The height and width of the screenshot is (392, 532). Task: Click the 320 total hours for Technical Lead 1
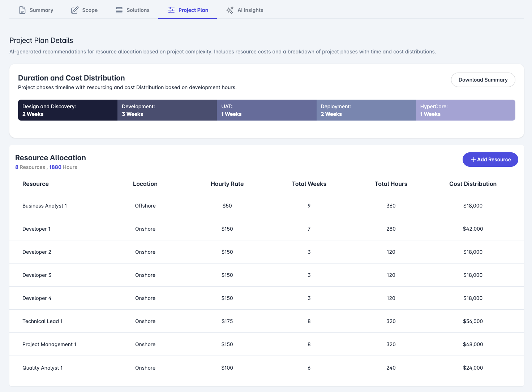(x=391, y=321)
